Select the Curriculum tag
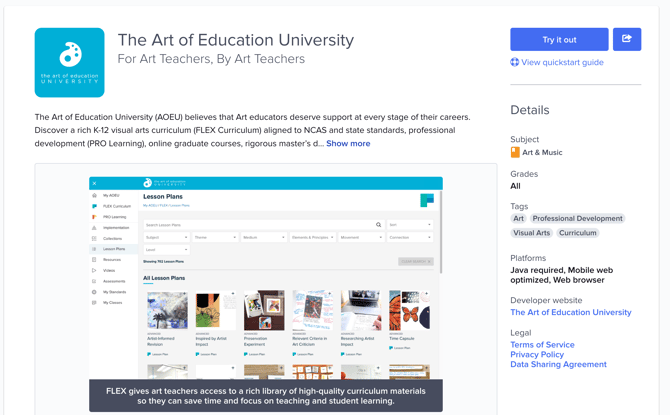The width and height of the screenshot is (670, 415). [x=577, y=233]
